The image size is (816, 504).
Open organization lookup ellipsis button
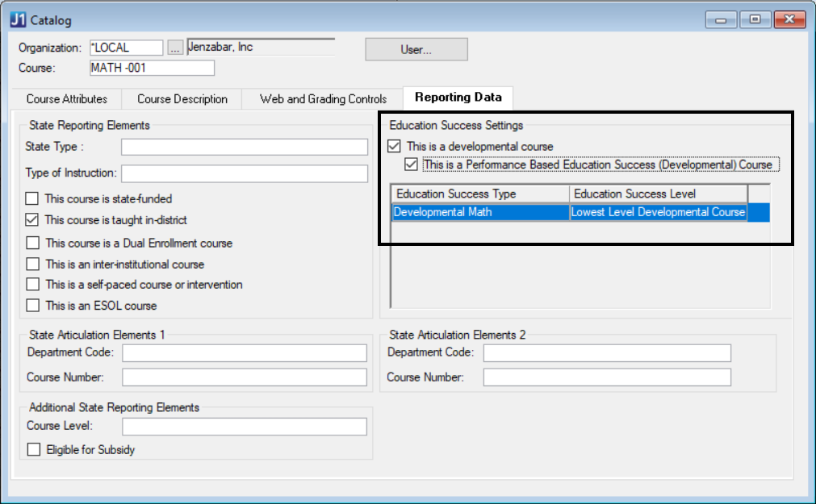[x=175, y=48]
